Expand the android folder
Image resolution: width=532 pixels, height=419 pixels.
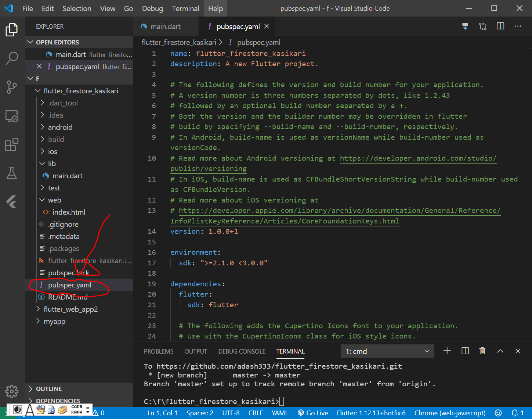tap(42, 127)
